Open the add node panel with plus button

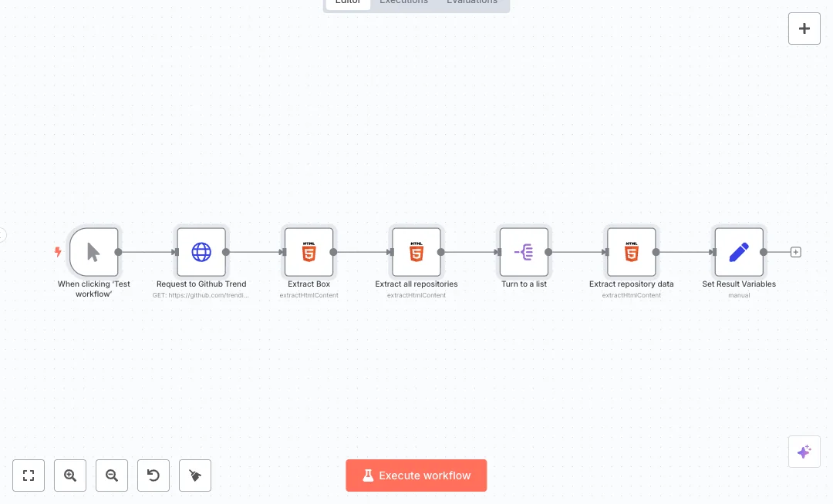804,29
